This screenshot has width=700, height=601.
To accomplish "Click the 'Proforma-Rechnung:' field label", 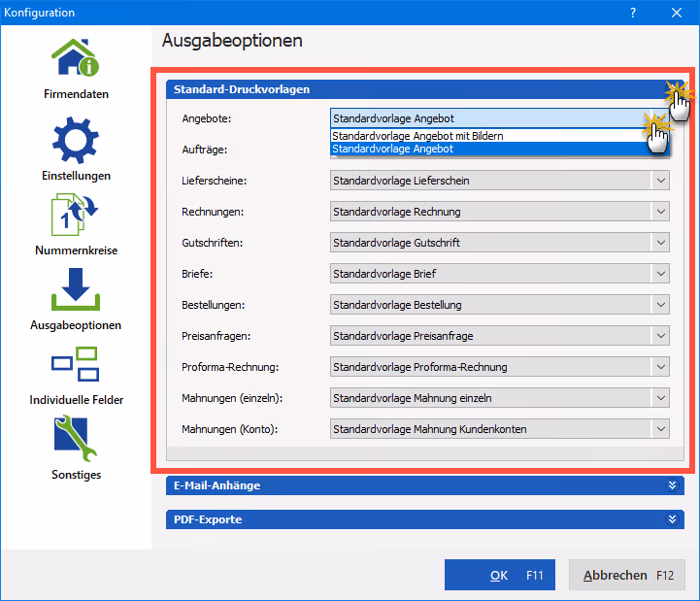I will (230, 367).
